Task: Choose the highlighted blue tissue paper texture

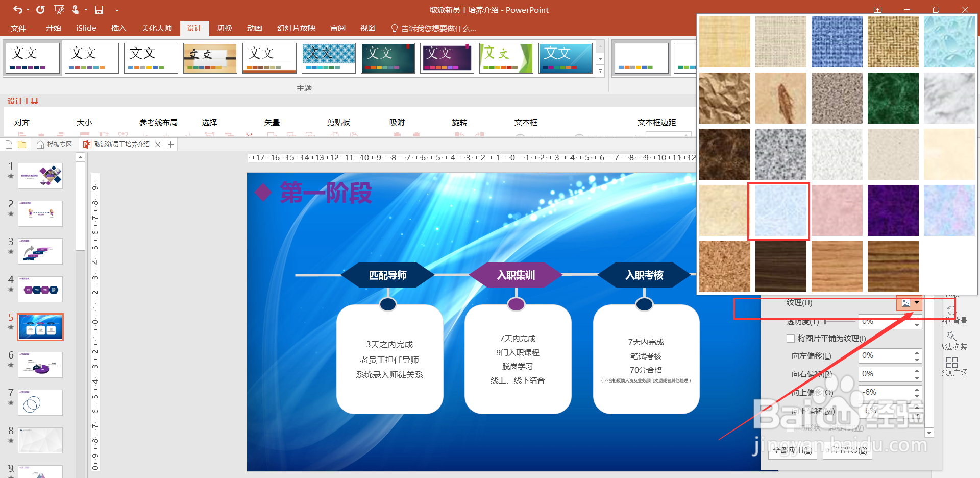Action: click(x=781, y=210)
